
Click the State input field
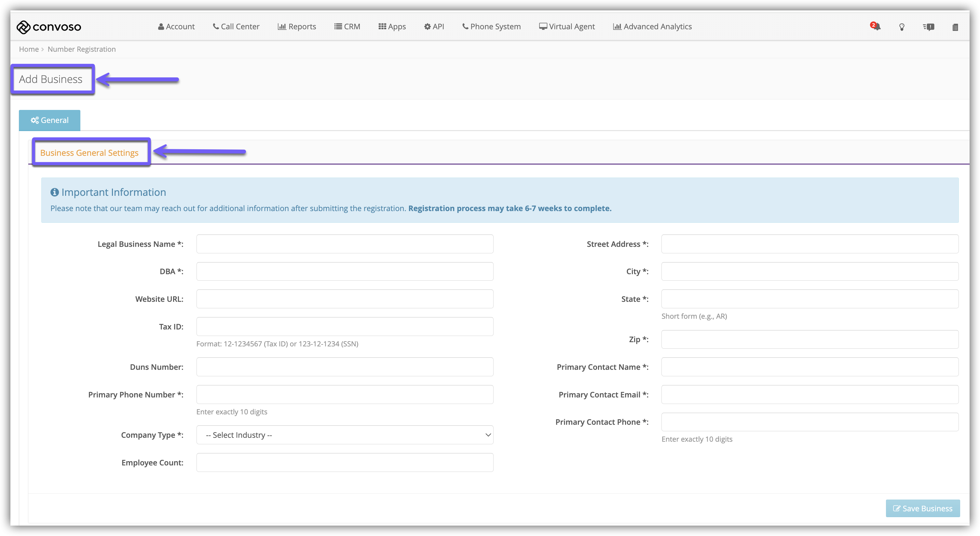pos(810,299)
